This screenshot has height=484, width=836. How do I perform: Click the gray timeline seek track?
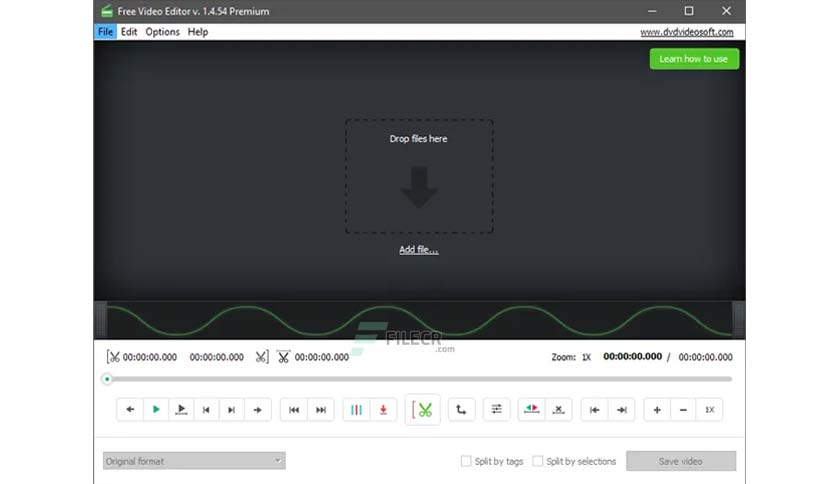point(421,379)
